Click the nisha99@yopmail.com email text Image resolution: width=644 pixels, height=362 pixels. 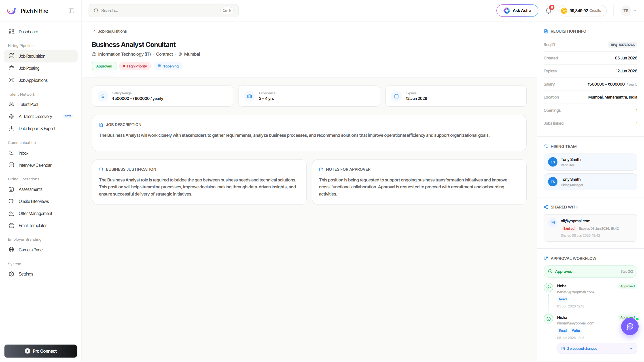[576, 323]
